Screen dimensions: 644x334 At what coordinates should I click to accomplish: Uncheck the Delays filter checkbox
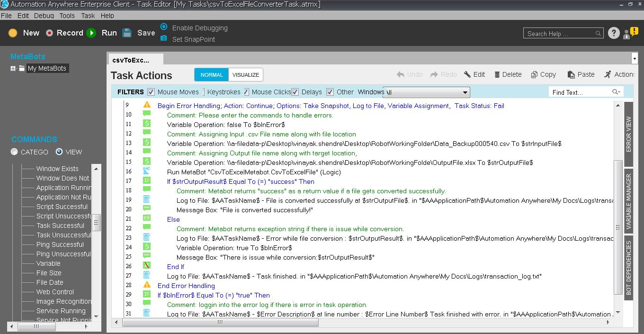point(295,92)
